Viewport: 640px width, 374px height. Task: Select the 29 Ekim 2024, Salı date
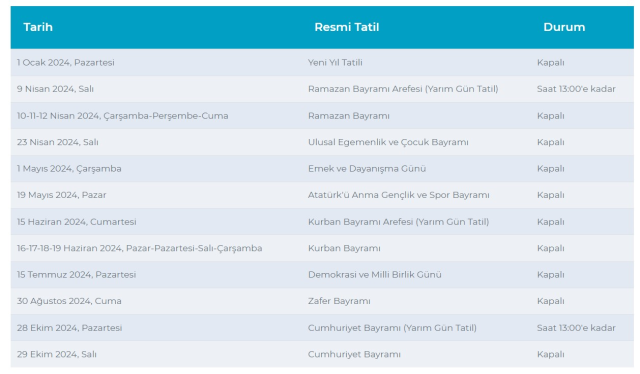57,354
